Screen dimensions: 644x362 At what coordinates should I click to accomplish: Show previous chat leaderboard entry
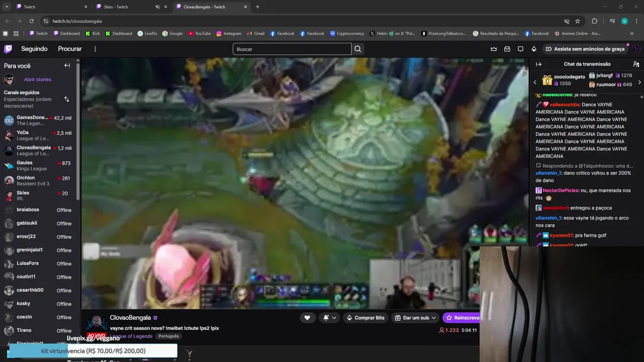coord(535,82)
